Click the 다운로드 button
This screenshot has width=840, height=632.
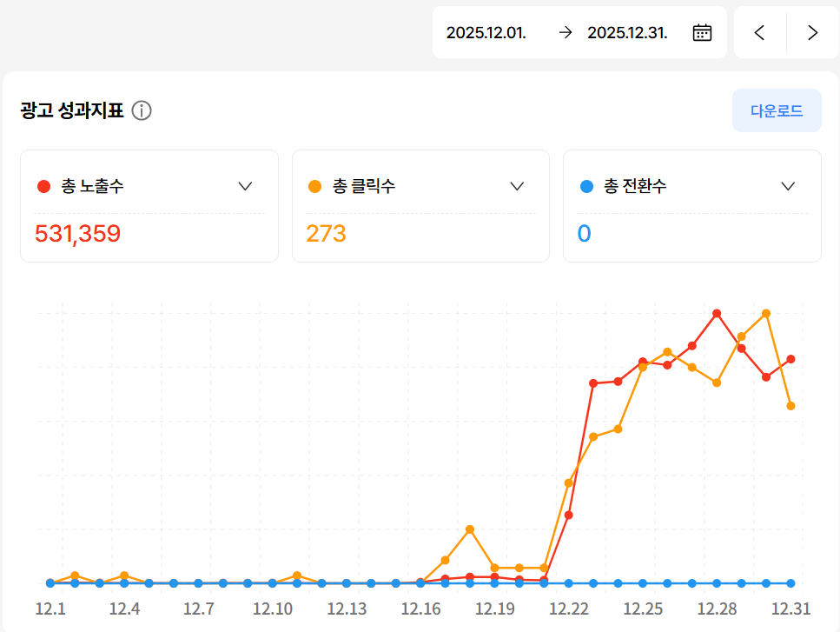tap(777, 110)
